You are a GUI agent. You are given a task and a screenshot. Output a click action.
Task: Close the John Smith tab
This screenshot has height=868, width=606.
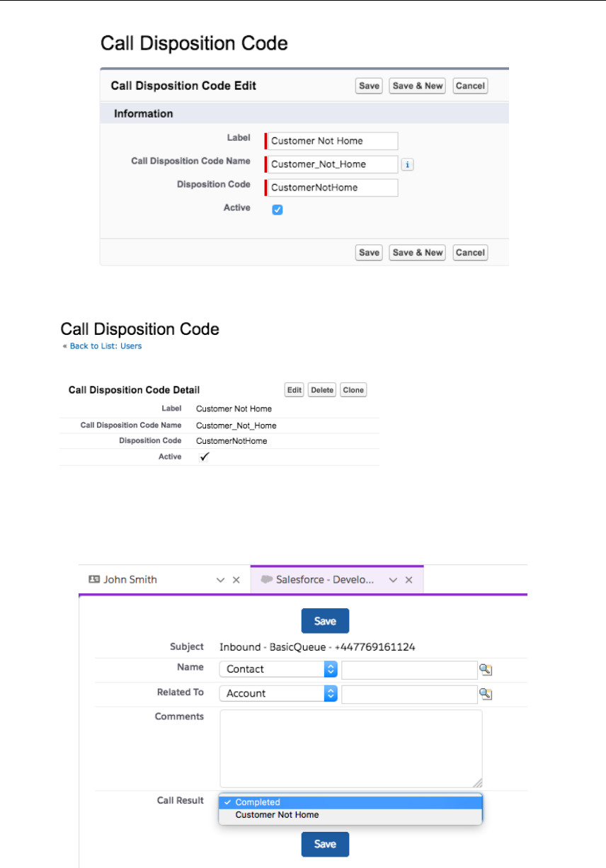[236, 579]
